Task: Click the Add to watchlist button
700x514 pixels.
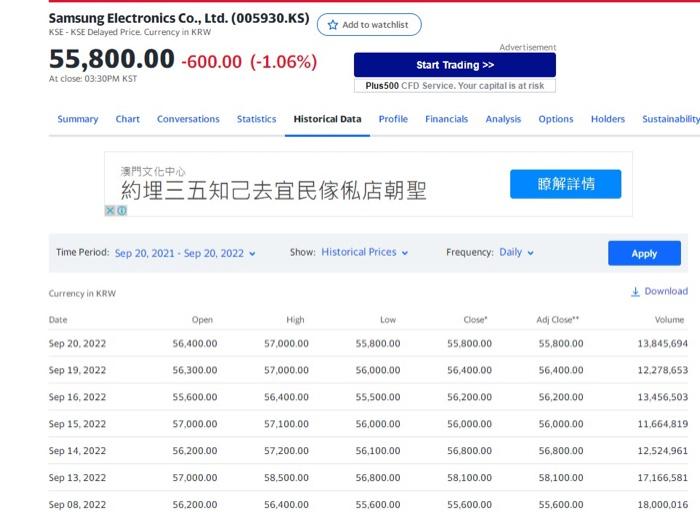Action: [x=369, y=25]
